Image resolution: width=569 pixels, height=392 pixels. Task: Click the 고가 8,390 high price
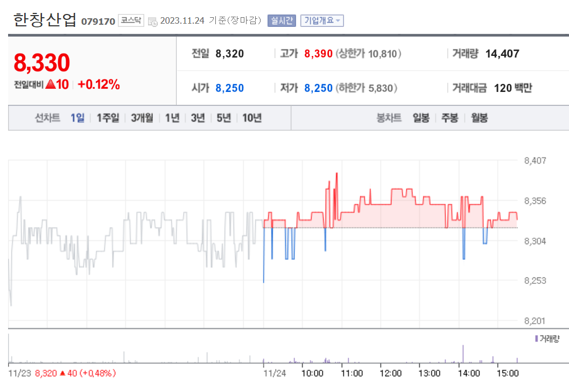[x=318, y=54]
